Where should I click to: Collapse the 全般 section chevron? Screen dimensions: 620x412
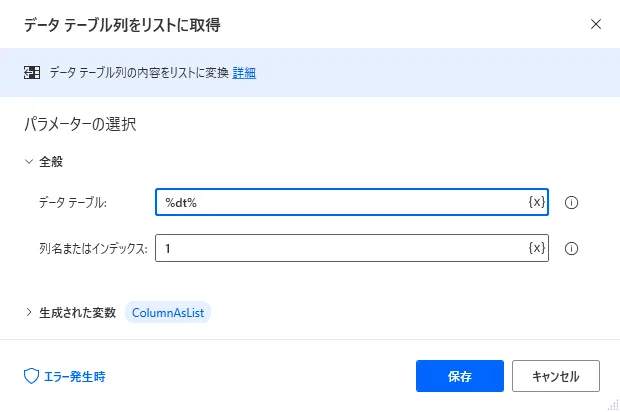28,161
